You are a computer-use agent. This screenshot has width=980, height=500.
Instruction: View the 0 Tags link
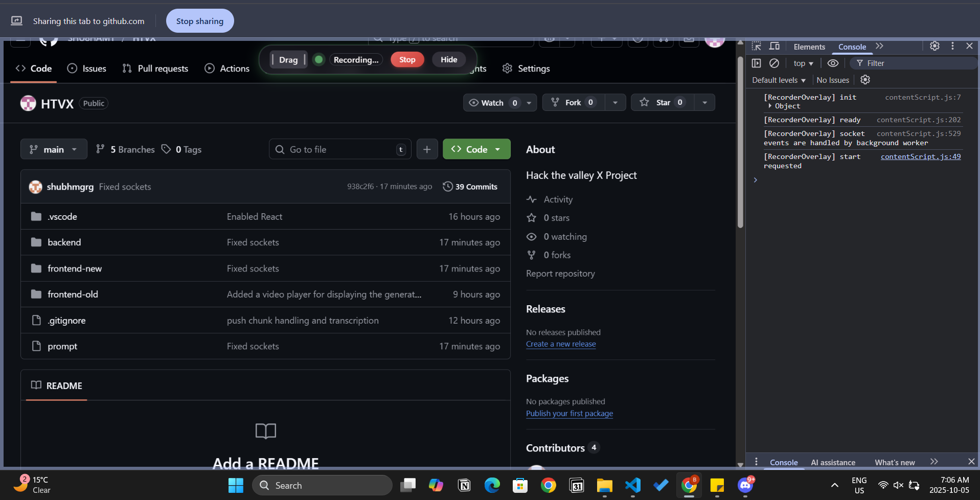(181, 149)
